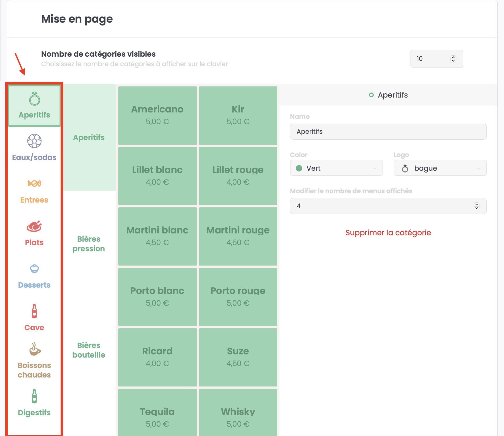This screenshot has width=504, height=436.
Task: Adjust the displayed menus count stepper
Action: (476, 206)
